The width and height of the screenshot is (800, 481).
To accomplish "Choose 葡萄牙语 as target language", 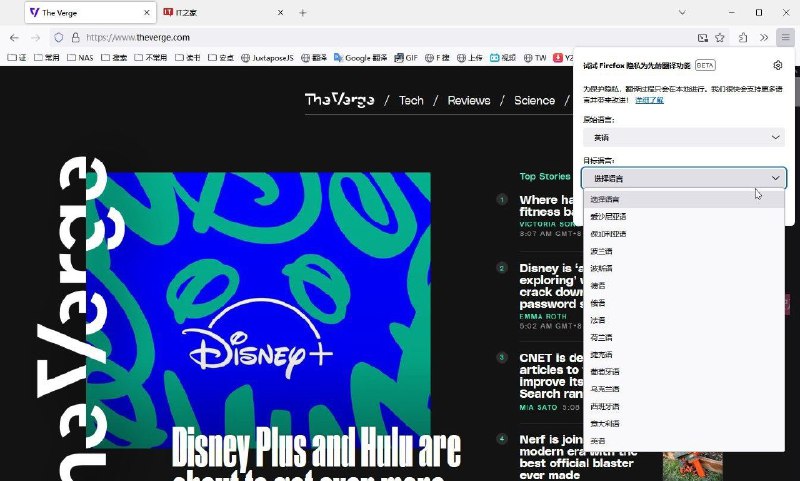I will (x=683, y=372).
